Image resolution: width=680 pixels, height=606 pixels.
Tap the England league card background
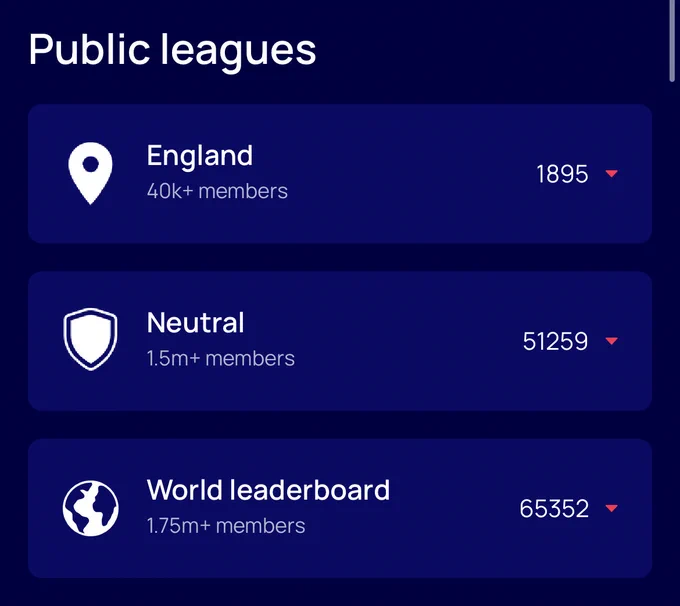pos(340,174)
